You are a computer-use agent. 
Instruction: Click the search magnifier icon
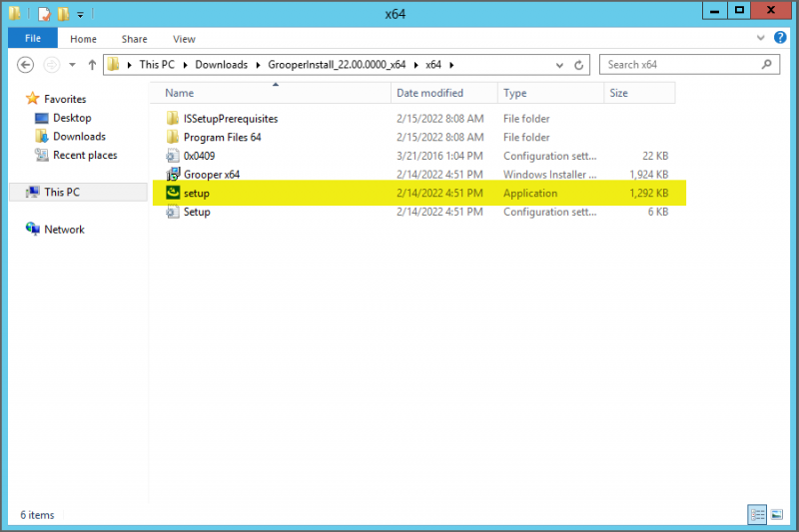click(x=767, y=65)
